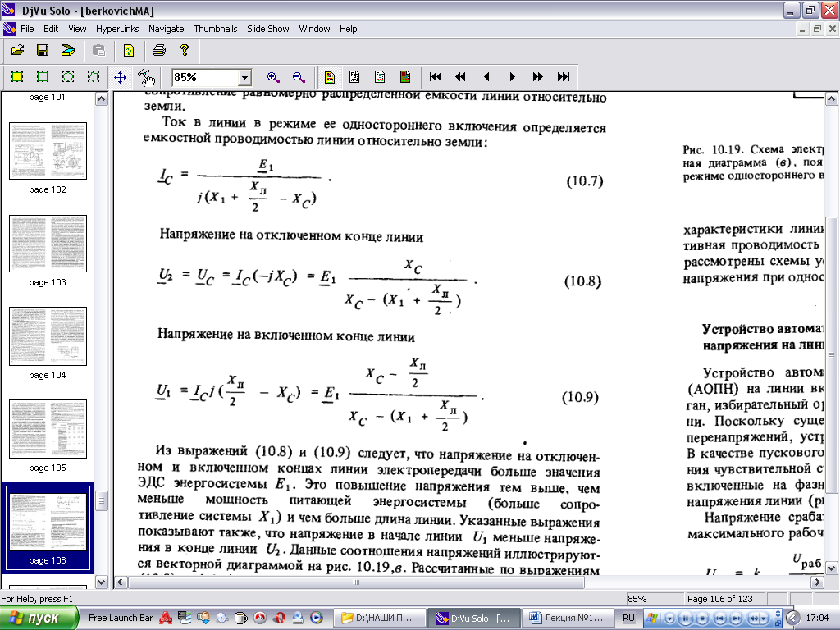Click the greyed-out paste icon
Image resolution: width=840 pixels, height=630 pixels.
coord(98,50)
